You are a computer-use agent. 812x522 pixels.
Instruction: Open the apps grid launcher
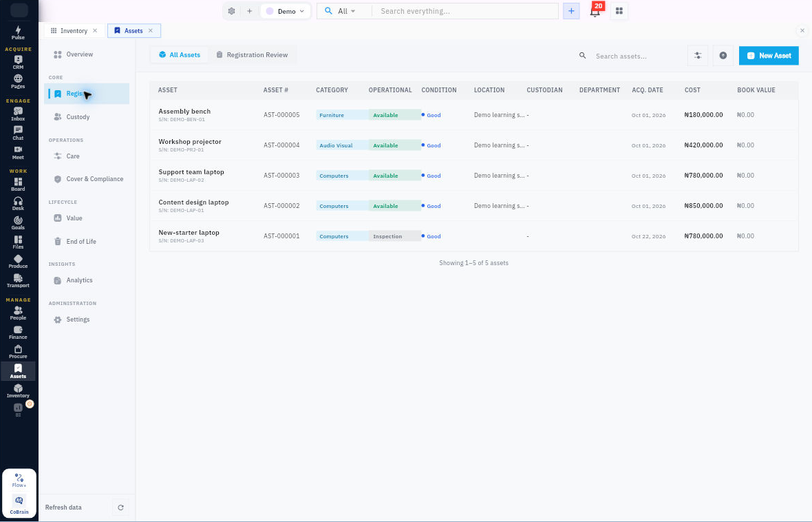click(619, 11)
